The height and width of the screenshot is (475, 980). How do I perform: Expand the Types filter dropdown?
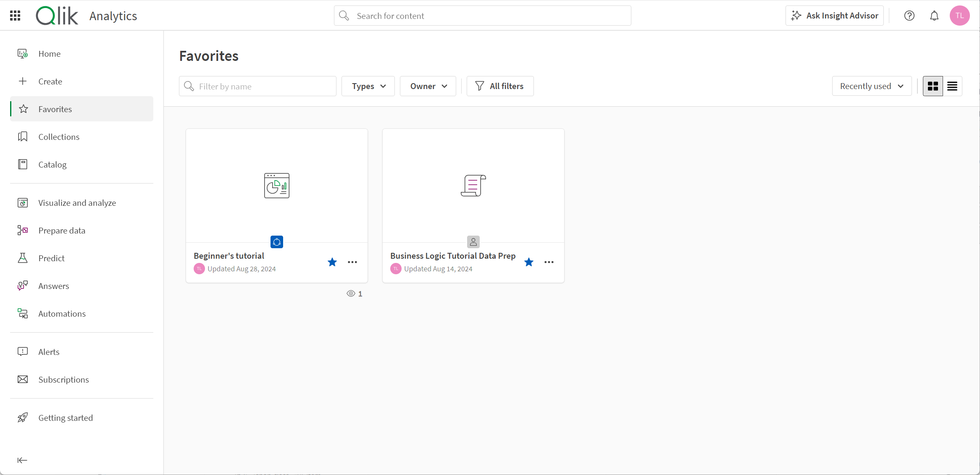(x=368, y=86)
